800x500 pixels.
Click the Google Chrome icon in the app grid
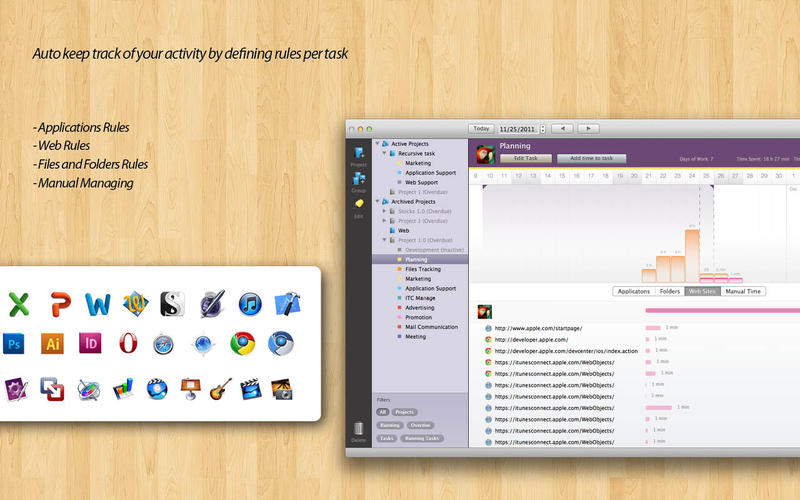[242, 343]
